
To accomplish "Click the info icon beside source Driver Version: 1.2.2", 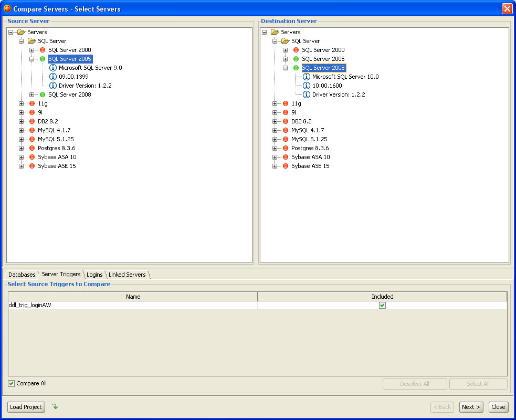I will click(53, 86).
